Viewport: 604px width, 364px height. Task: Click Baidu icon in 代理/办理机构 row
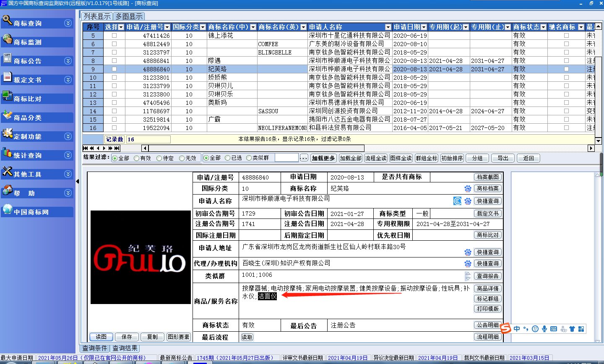468,263
